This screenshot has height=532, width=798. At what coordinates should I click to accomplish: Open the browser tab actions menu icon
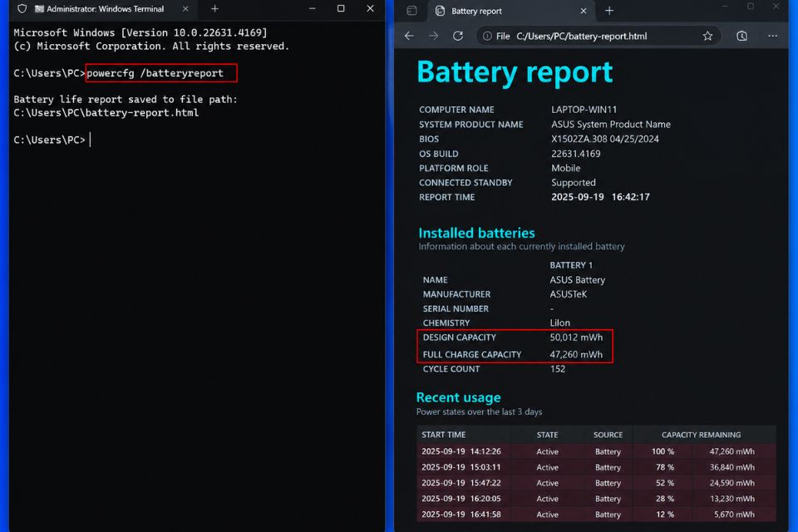(x=411, y=11)
